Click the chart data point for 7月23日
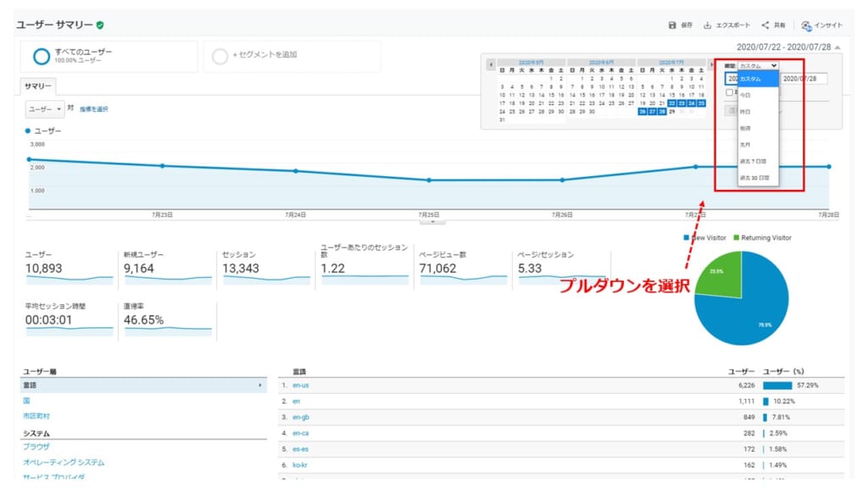868x488 pixels. pyautogui.click(x=162, y=166)
